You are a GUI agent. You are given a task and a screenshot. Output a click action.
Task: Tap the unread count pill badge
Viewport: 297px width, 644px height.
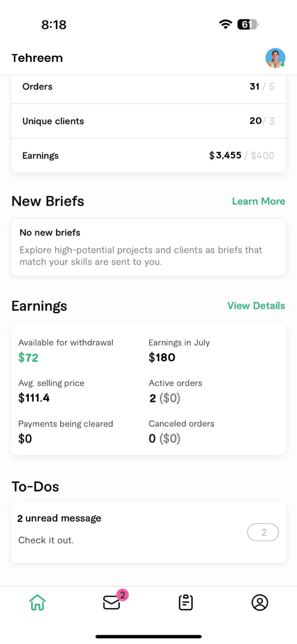click(x=263, y=532)
